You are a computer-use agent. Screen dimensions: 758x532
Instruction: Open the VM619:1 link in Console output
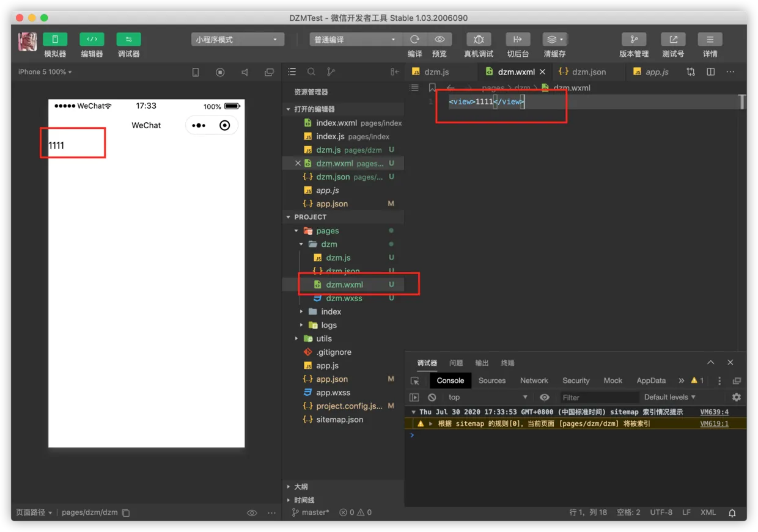tap(714, 423)
